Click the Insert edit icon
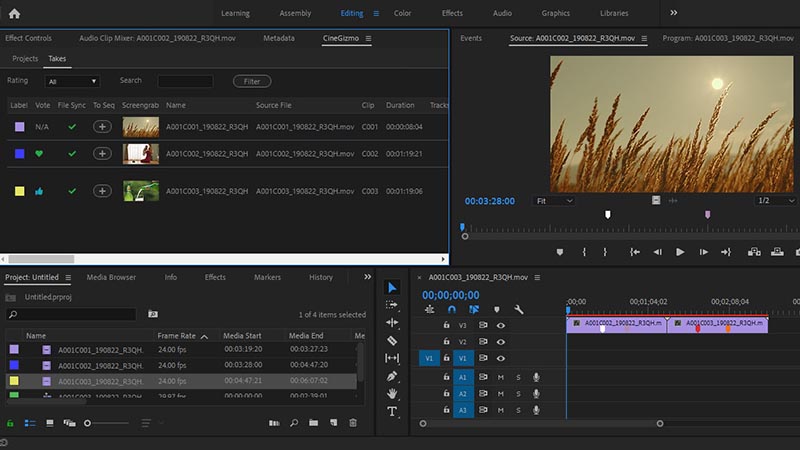The width and height of the screenshot is (800, 450). coord(754,252)
